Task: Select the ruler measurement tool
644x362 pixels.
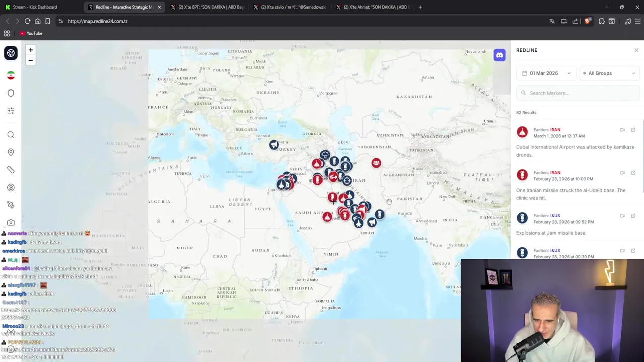Action: pos(11,170)
